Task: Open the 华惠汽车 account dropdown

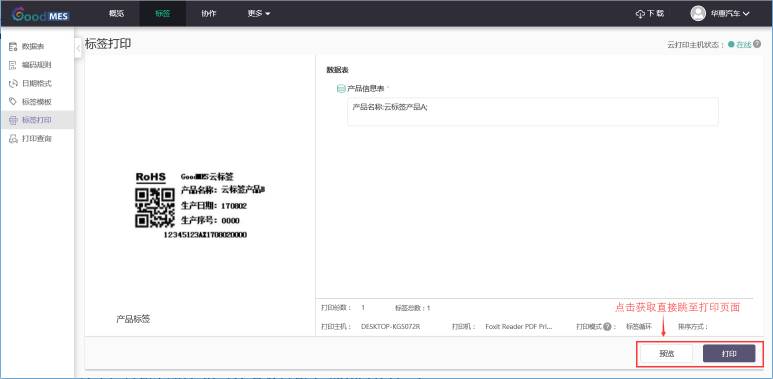Action: [x=730, y=14]
